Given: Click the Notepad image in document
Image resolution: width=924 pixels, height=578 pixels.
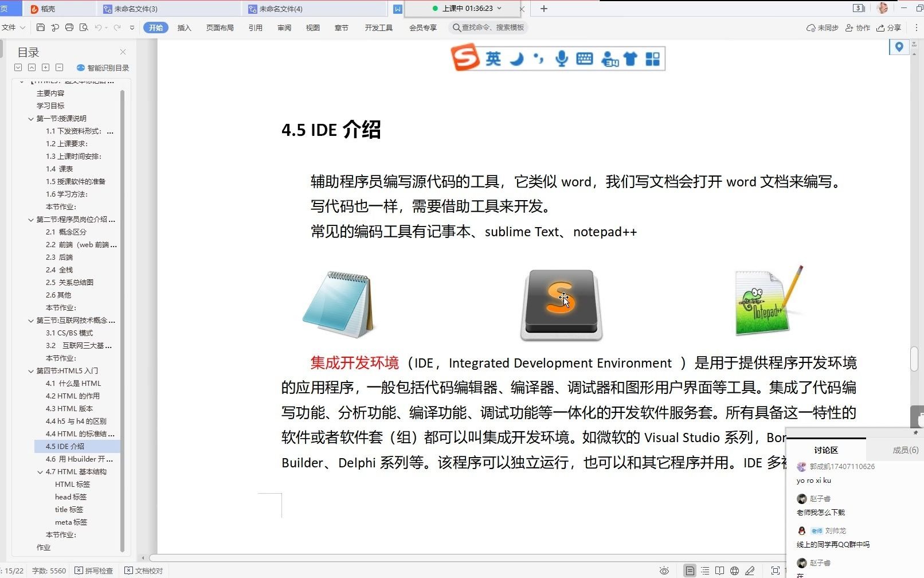Looking at the screenshot, I should 338,304.
